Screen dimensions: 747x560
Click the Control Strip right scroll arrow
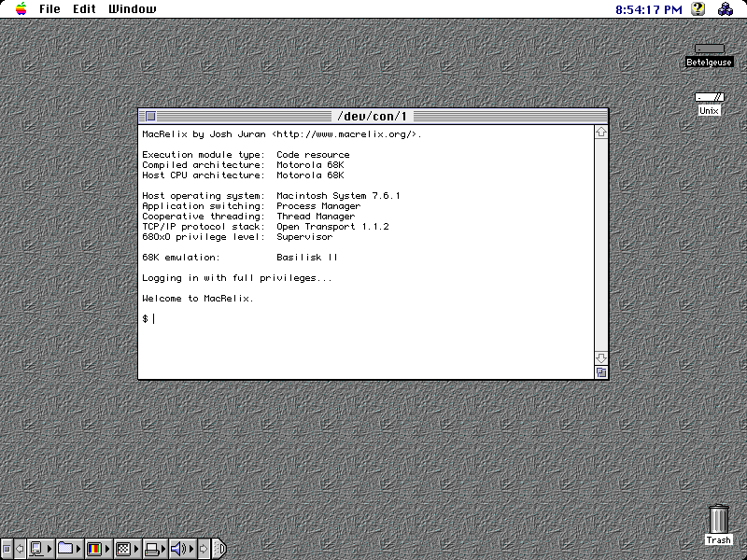click(x=204, y=549)
